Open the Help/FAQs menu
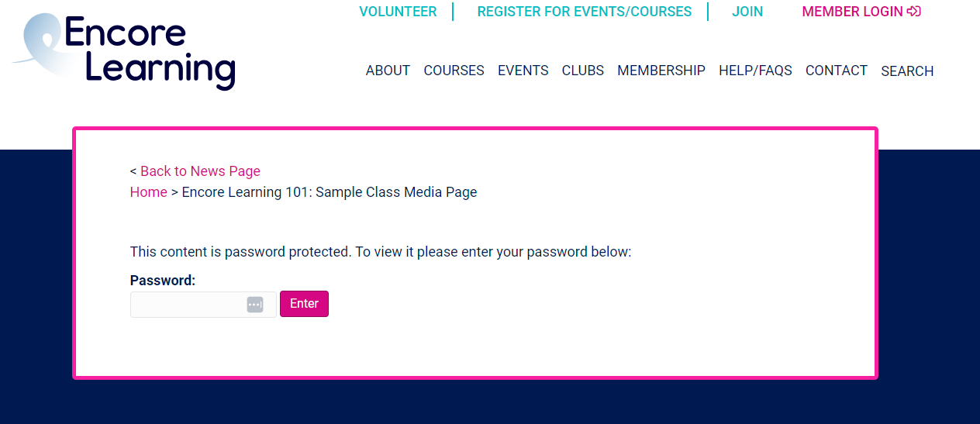 click(755, 71)
